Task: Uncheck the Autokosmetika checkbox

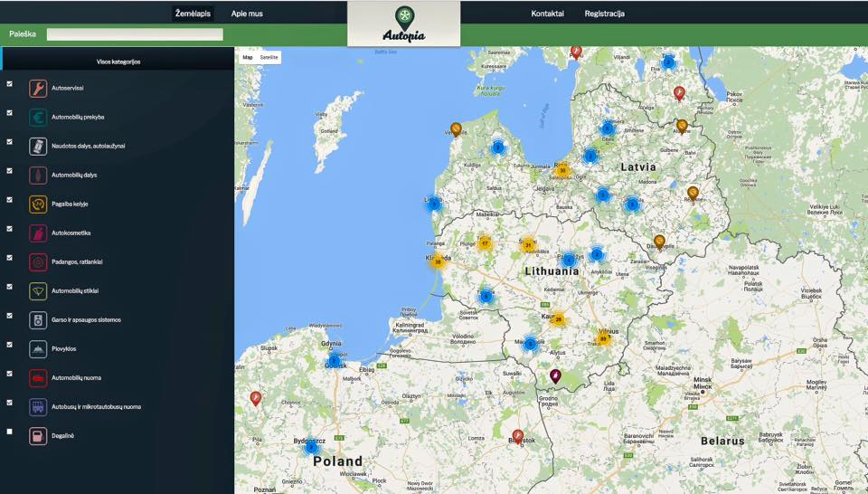Action: click(9, 229)
